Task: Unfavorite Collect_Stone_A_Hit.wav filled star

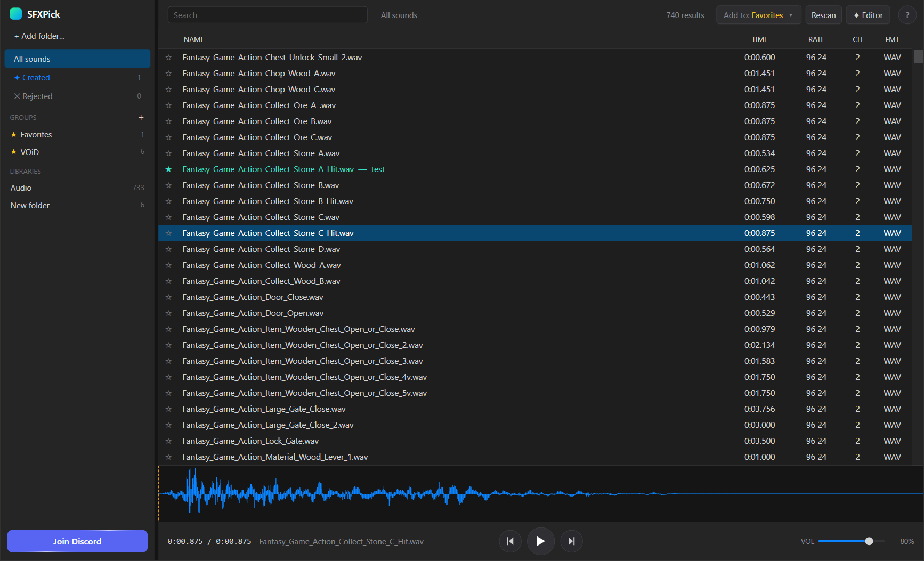Action: click(x=168, y=169)
